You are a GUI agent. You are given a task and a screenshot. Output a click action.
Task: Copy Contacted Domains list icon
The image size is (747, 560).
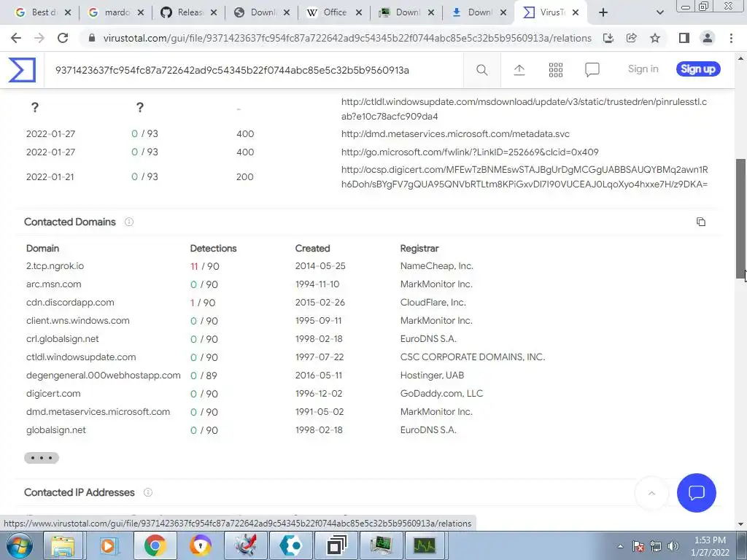701,222
